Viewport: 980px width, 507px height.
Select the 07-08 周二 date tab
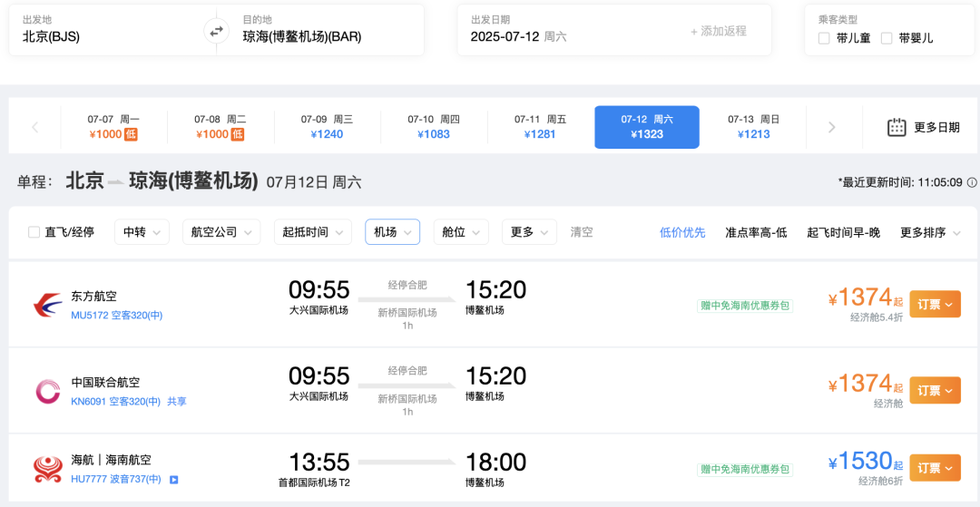pyautogui.click(x=220, y=127)
